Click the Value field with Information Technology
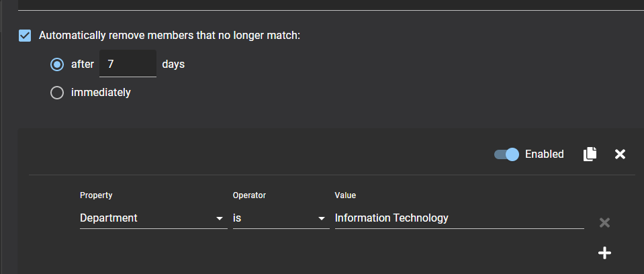644x274 pixels. pos(459,218)
